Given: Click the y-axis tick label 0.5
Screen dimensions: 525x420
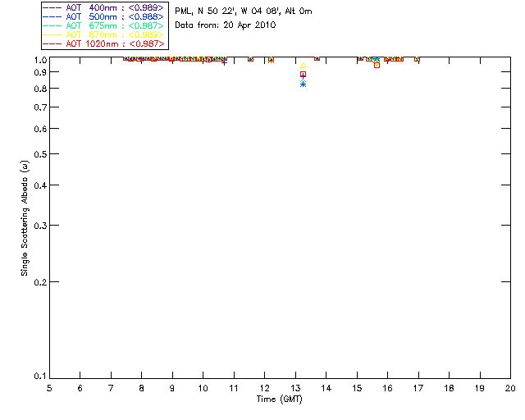Looking at the screenshot, I should (40, 154).
